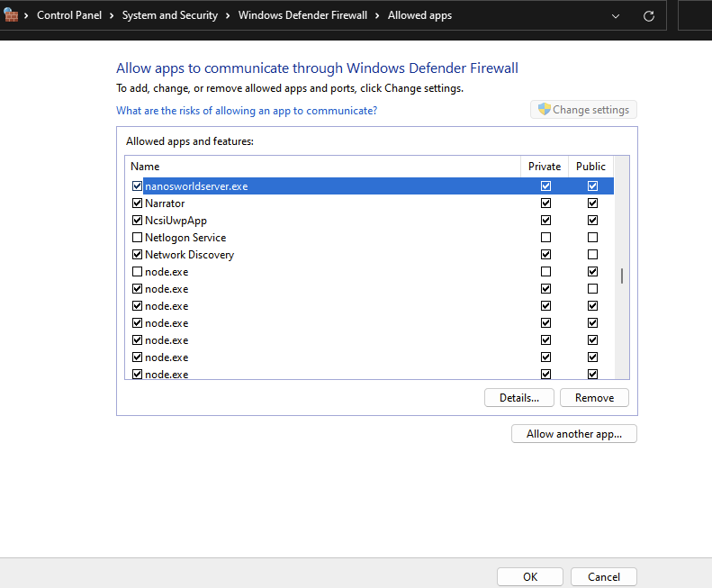This screenshot has height=588, width=712.
Task: Toggle the Private checkbox for Network Discovery
Action: click(x=545, y=255)
